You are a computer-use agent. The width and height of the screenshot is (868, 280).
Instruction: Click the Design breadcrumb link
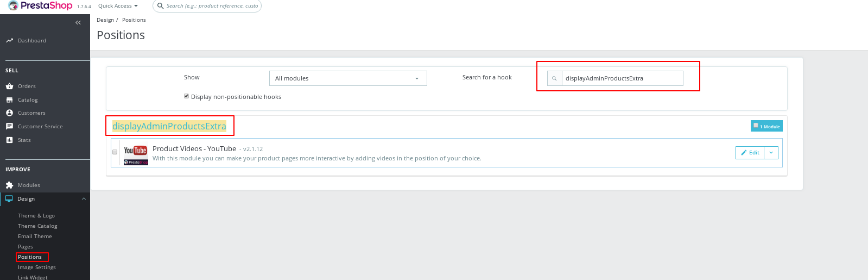coord(105,20)
